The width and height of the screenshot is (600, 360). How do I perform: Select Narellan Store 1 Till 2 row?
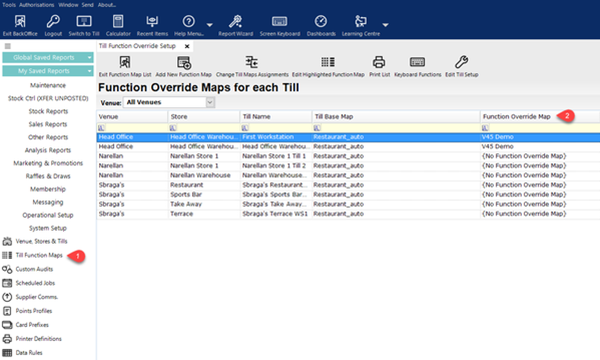point(348,166)
